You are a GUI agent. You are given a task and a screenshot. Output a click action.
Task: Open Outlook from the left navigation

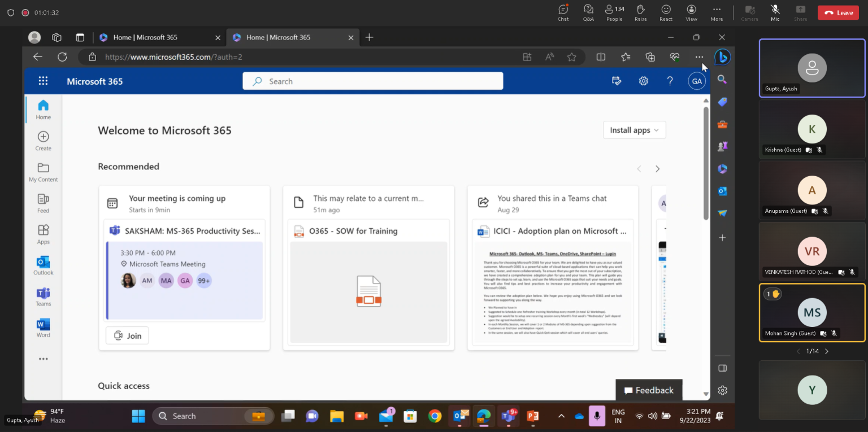click(x=43, y=265)
